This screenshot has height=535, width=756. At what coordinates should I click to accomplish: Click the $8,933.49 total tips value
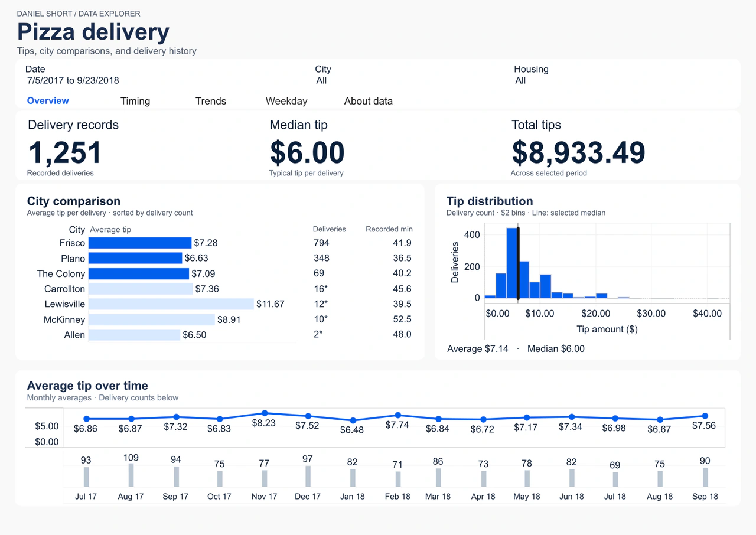(578, 152)
